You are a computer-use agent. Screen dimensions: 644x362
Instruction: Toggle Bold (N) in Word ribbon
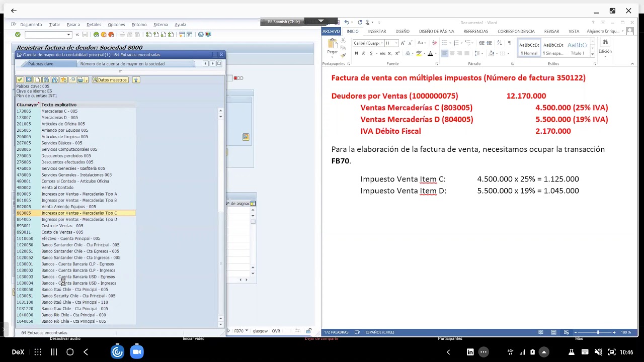point(356,53)
